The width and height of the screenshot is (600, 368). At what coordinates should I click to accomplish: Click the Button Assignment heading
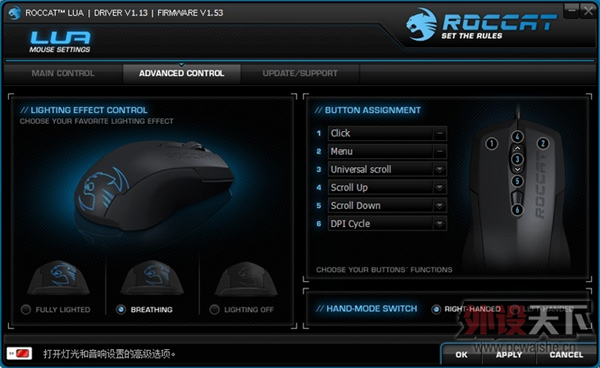point(368,110)
